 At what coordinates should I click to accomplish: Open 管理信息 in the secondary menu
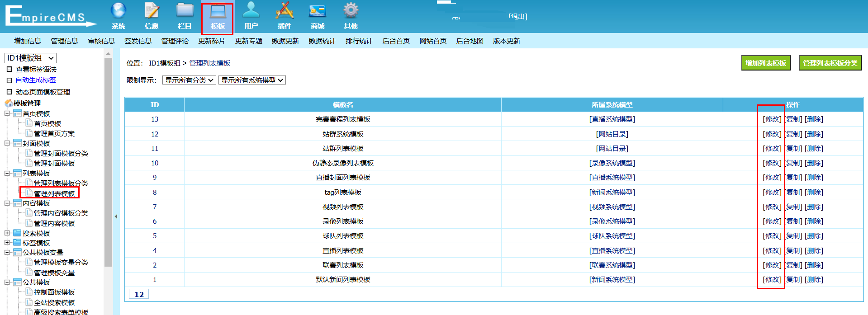pyautogui.click(x=64, y=41)
